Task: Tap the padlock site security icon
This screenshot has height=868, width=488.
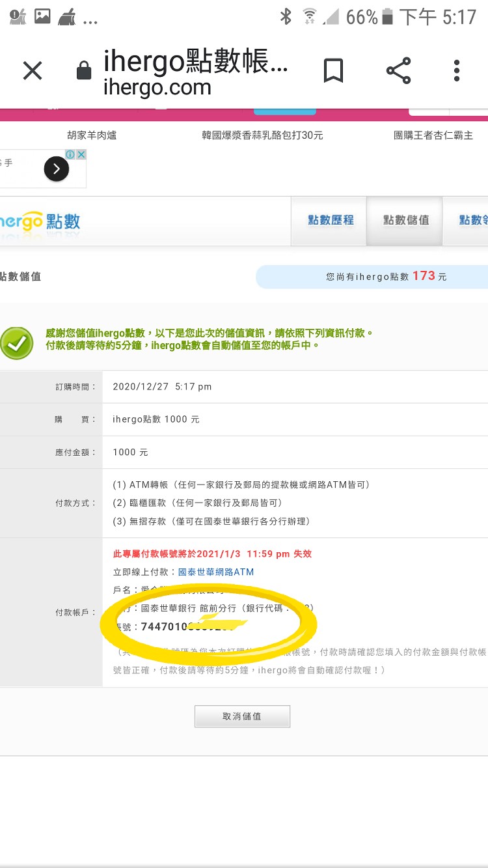Action: [x=84, y=70]
